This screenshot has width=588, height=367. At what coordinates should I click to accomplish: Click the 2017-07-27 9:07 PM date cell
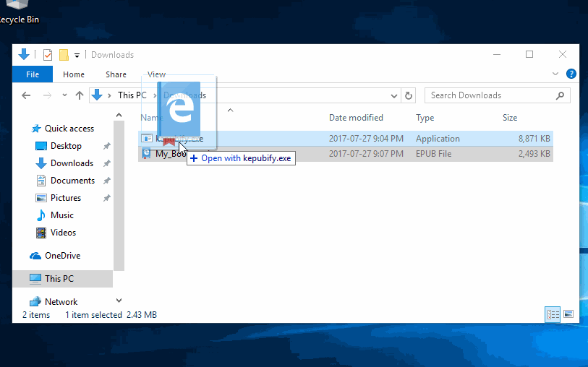click(x=366, y=154)
